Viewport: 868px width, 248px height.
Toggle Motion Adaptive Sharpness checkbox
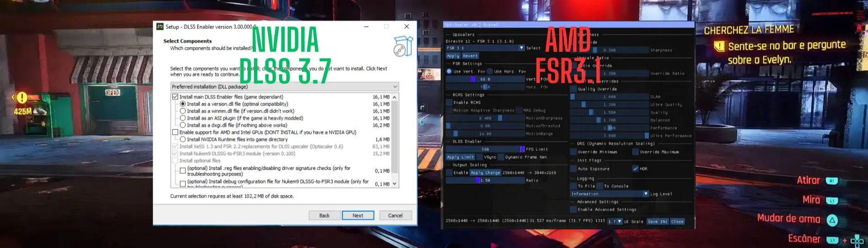coord(449,110)
